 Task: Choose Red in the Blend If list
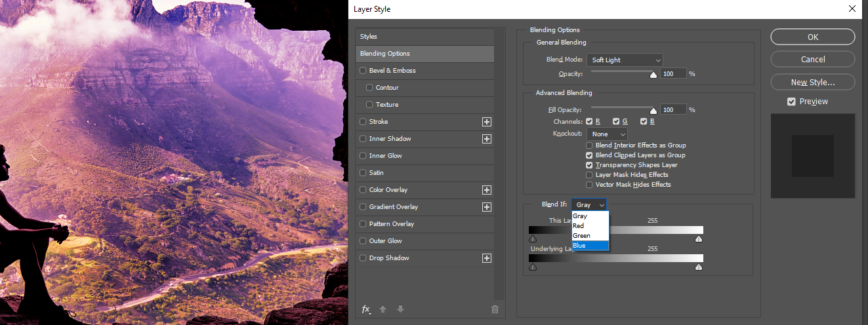(x=590, y=225)
